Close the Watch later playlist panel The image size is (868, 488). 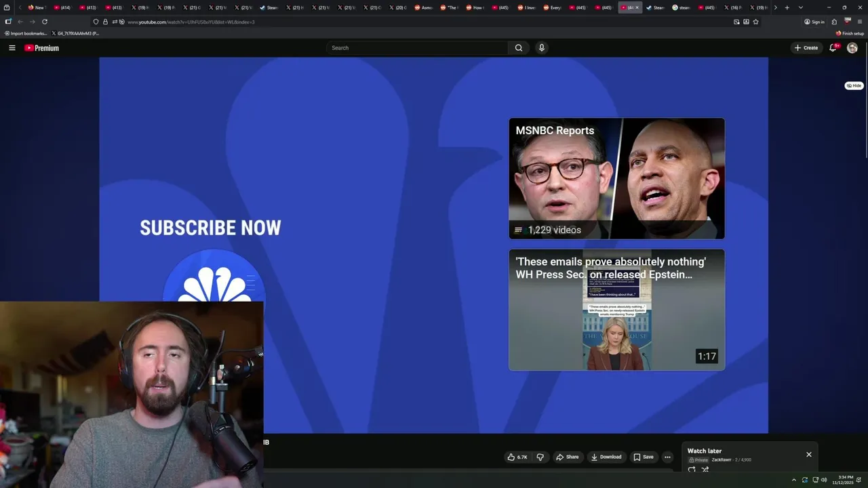click(808, 454)
